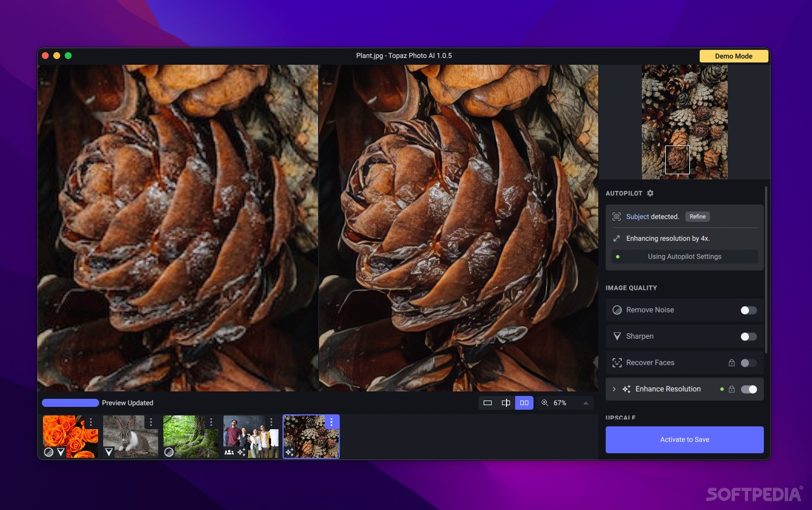
Task: Select the forest roots thumbnail
Action: click(190, 437)
